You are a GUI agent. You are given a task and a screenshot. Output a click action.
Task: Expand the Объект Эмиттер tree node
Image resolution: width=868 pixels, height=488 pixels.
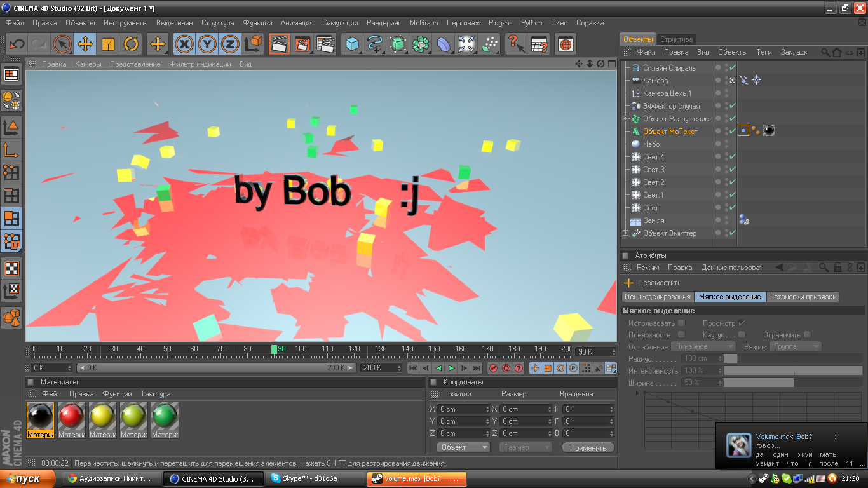tap(625, 233)
